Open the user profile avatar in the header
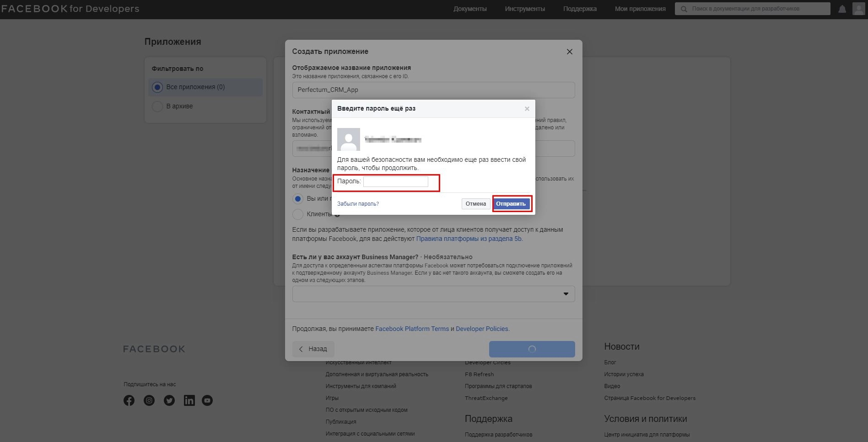 858,9
